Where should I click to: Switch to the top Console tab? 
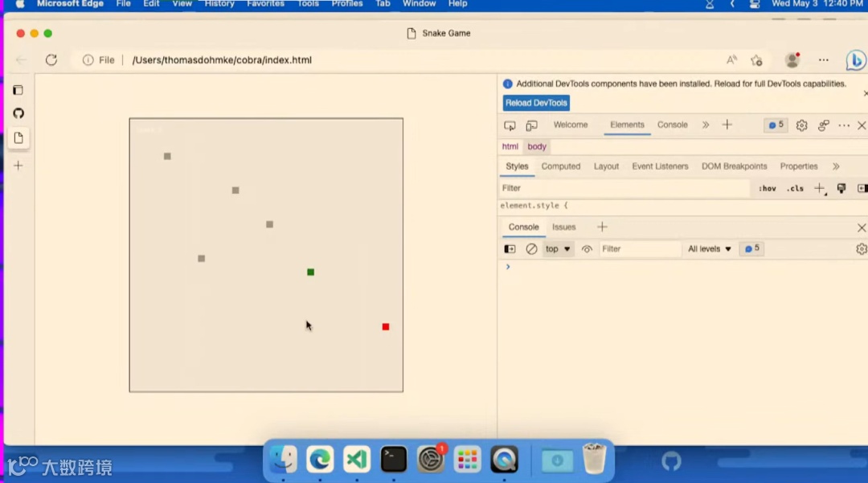pos(672,125)
